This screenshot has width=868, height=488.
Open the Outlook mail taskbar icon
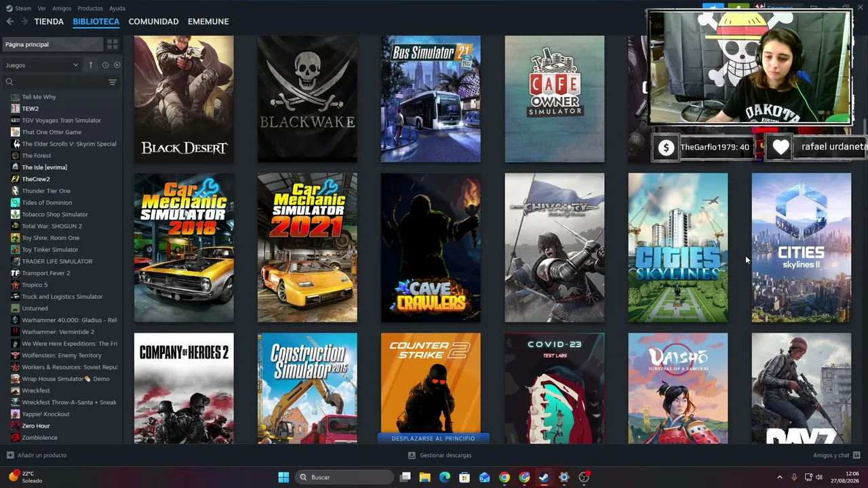[x=484, y=477]
